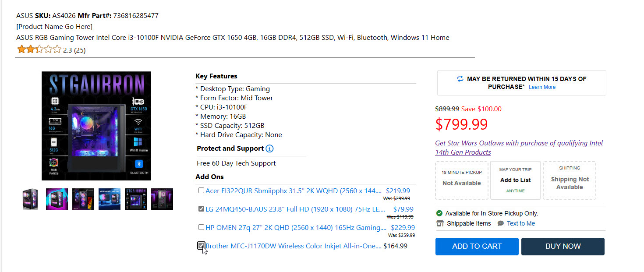This screenshot has height=272, width=644.
Task: Check the Acer EI322QUR monitor add-on box
Action: [x=201, y=191]
